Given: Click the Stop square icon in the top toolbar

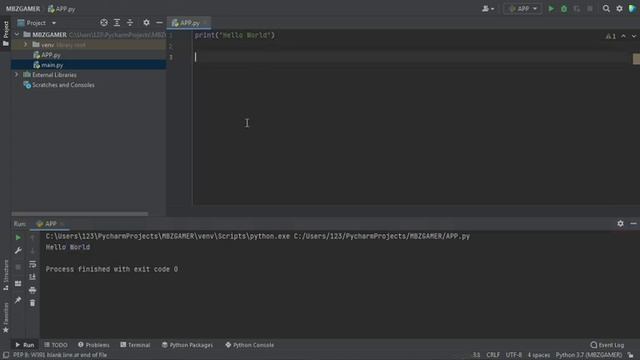Looking at the screenshot, I should pyautogui.click(x=590, y=9).
